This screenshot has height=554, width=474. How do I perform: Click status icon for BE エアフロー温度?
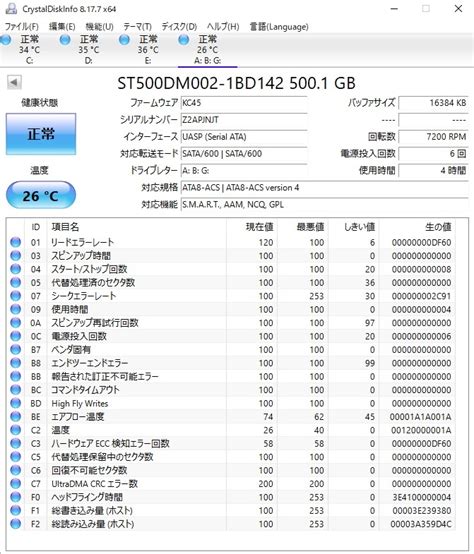16,417
